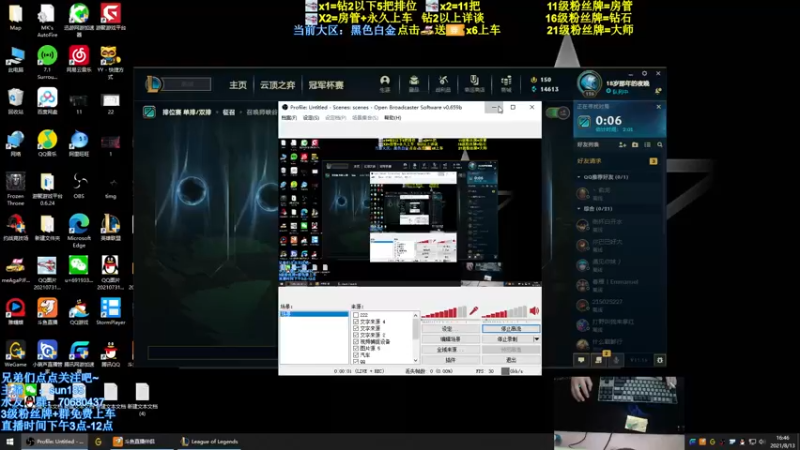Screen dimensions: 800x450
Task: Open League client settings gear at bottom
Action: coord(660,360)
